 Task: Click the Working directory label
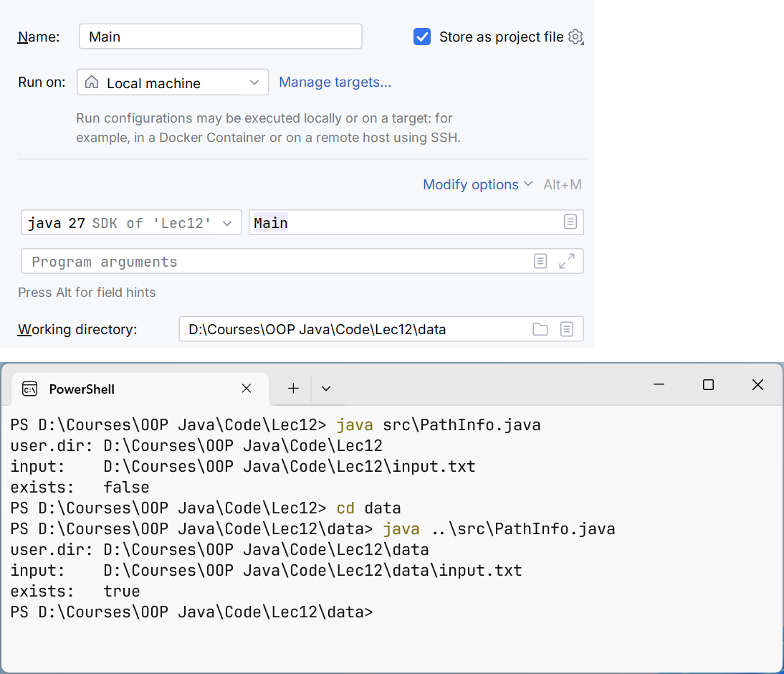[x=77, y=329]
